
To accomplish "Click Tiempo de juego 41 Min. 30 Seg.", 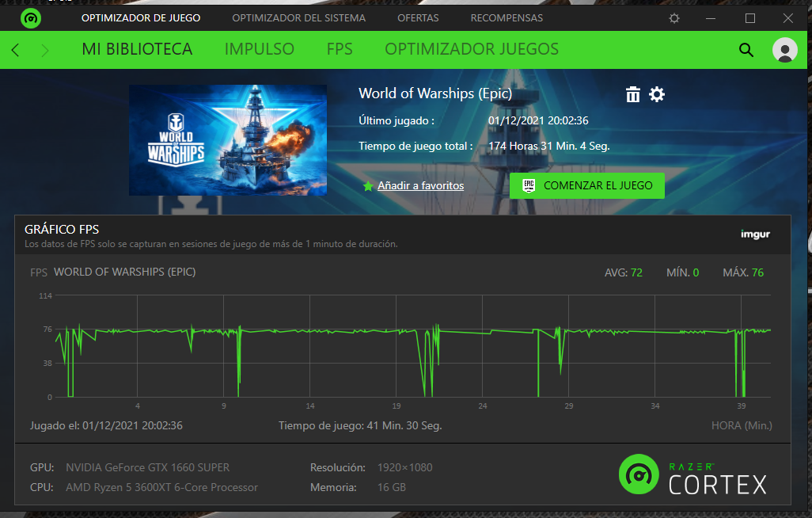I will click(x=360, y=425).
